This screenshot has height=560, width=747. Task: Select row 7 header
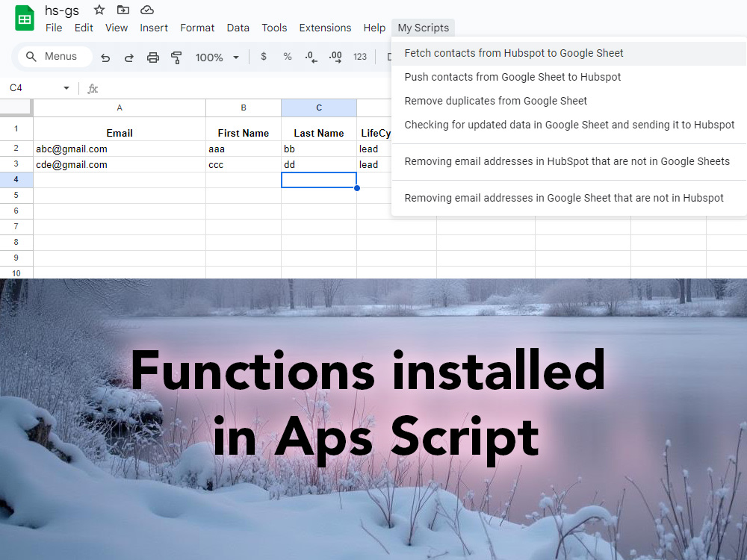[16, 227]
